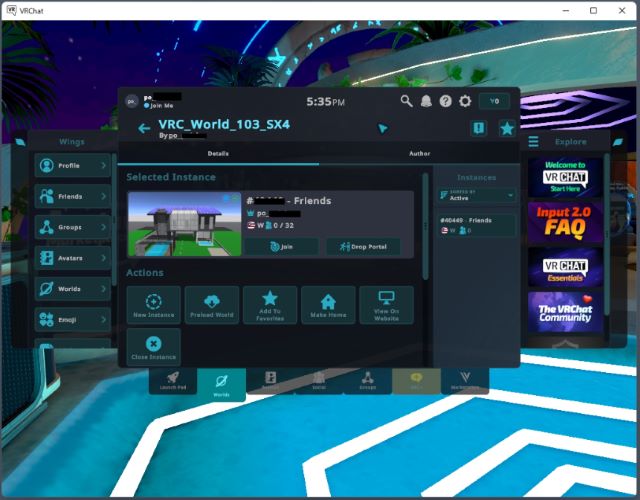The height and width of the screenshot is (500, 640).
Task: Minimize the VRChat window
Action: [566, 11]
